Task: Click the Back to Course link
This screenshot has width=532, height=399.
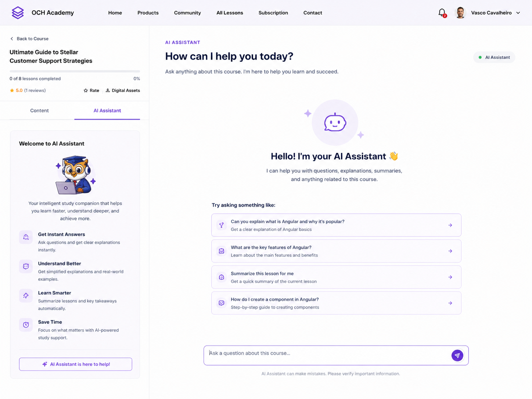Action: (x=29, y=39)
